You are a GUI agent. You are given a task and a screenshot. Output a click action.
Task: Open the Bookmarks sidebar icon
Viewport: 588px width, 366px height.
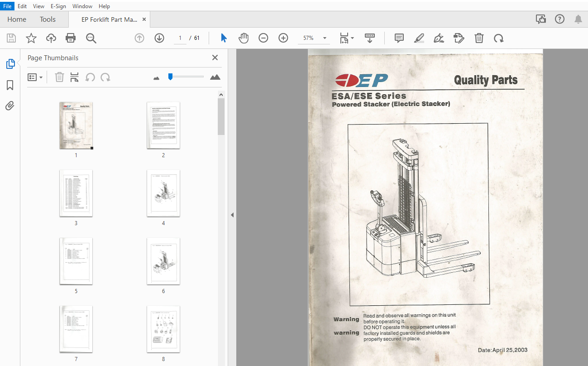pyautogui.click(x=10, y=85)
